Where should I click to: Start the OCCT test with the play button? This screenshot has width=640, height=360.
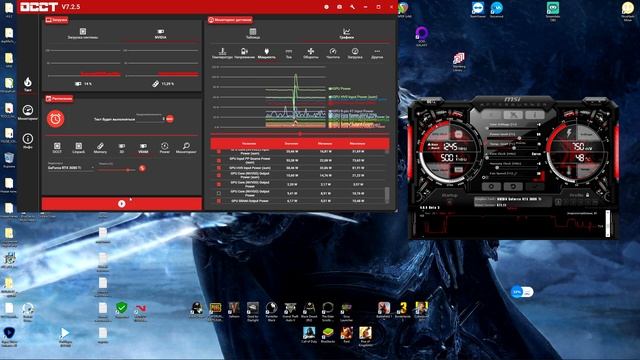tap(122, 204)
